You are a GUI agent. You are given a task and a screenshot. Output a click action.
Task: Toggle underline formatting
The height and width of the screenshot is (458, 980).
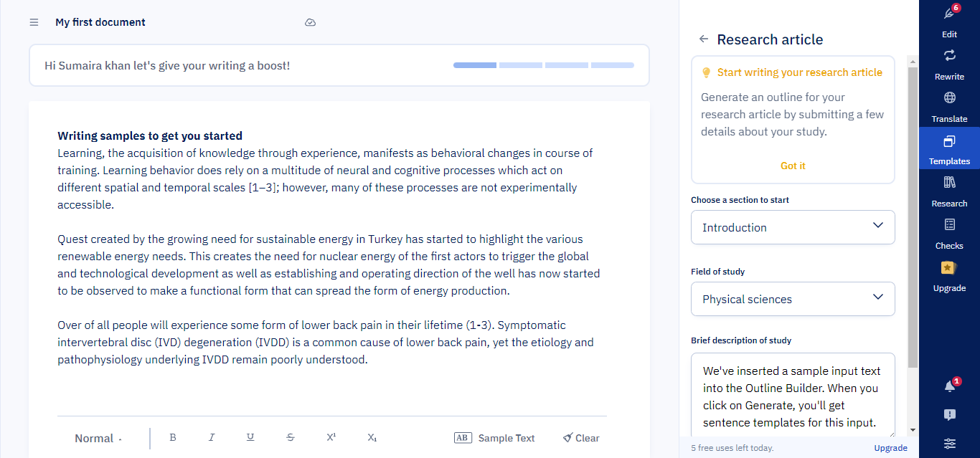coord(250,438)
